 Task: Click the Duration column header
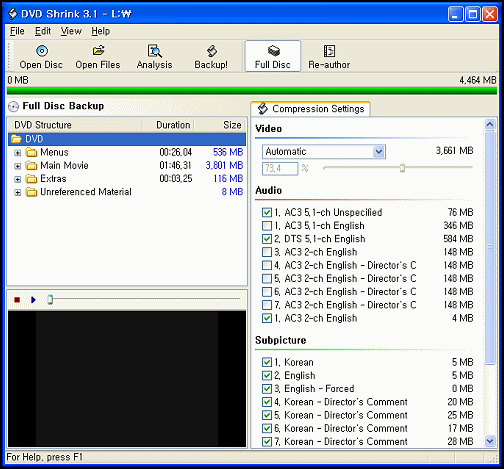point(168,125)
